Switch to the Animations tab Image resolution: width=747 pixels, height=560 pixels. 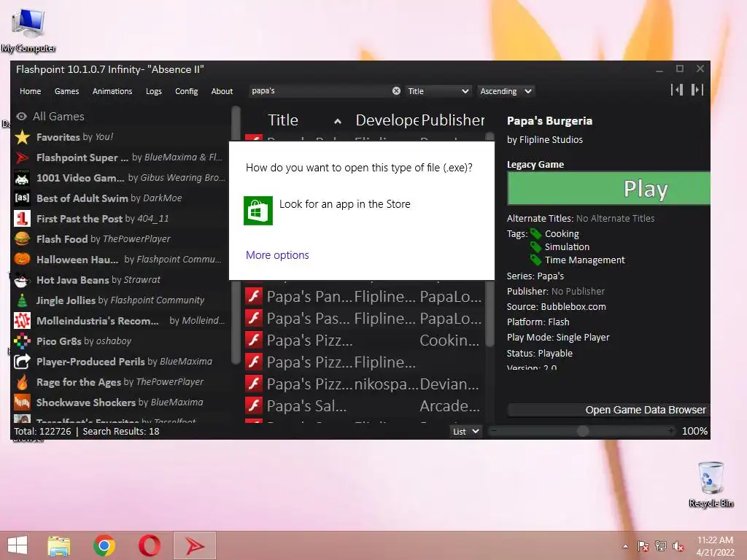112,91
